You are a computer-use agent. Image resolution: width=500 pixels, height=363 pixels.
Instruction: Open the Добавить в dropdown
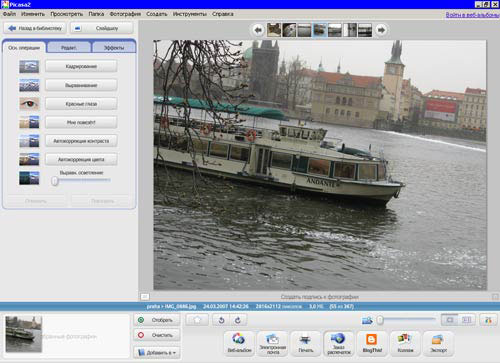point(157,352)
